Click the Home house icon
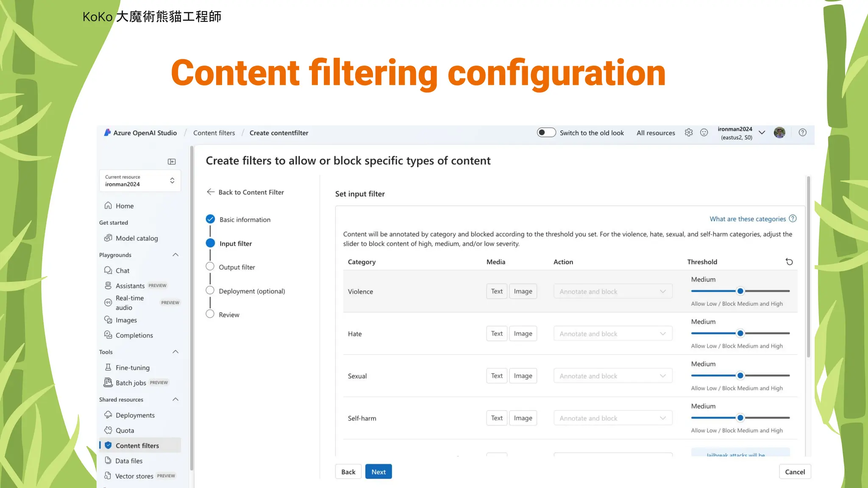Screen dimensions: 868x488 pos(108,205)
